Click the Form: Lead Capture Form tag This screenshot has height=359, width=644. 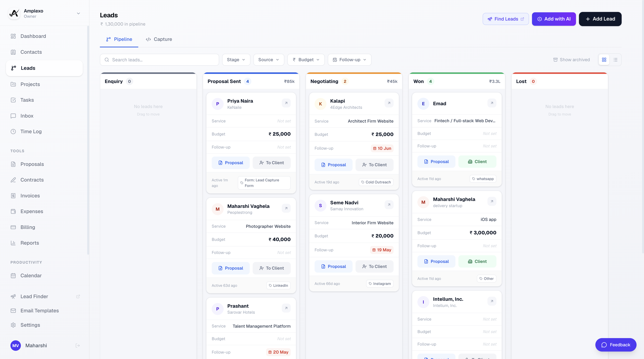coord(264,183)
